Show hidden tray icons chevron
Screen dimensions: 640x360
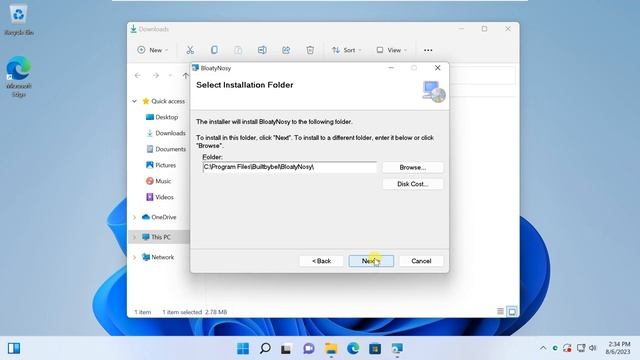pyautogui.click(x=543, y=348)
